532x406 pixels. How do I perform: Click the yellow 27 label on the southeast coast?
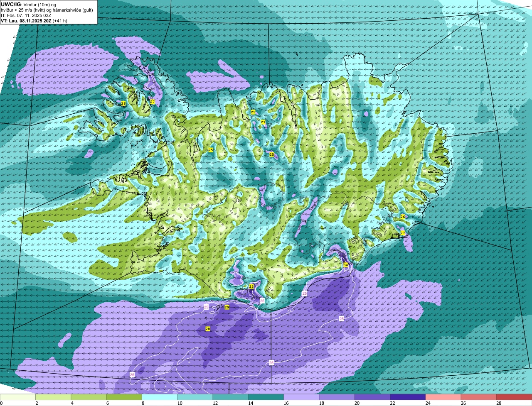(403, 233)
